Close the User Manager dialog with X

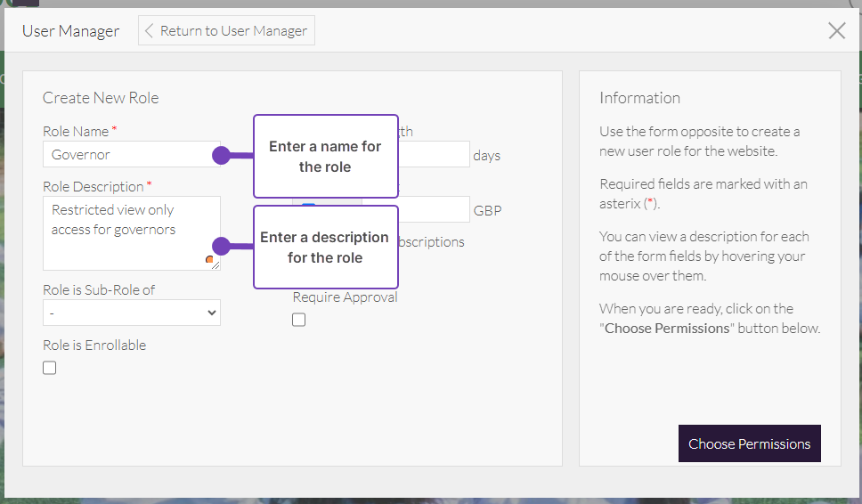tap(837, 31)
